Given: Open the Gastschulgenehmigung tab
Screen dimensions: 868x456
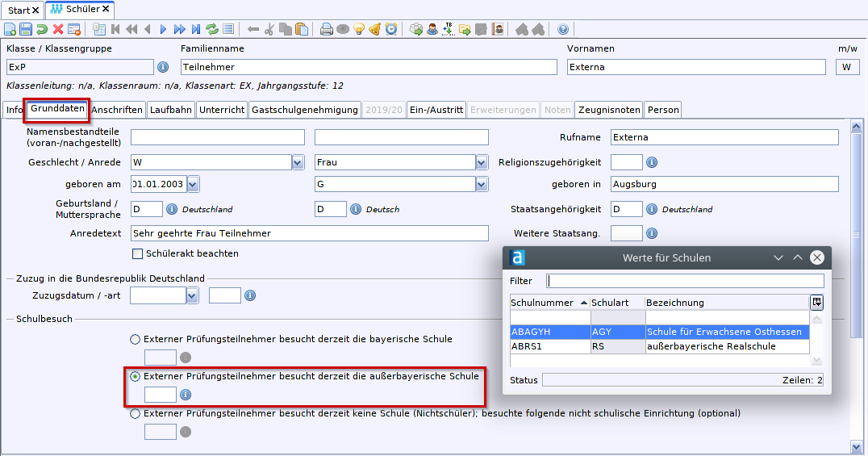Looking at the screenshot, I should coord(305,110).
